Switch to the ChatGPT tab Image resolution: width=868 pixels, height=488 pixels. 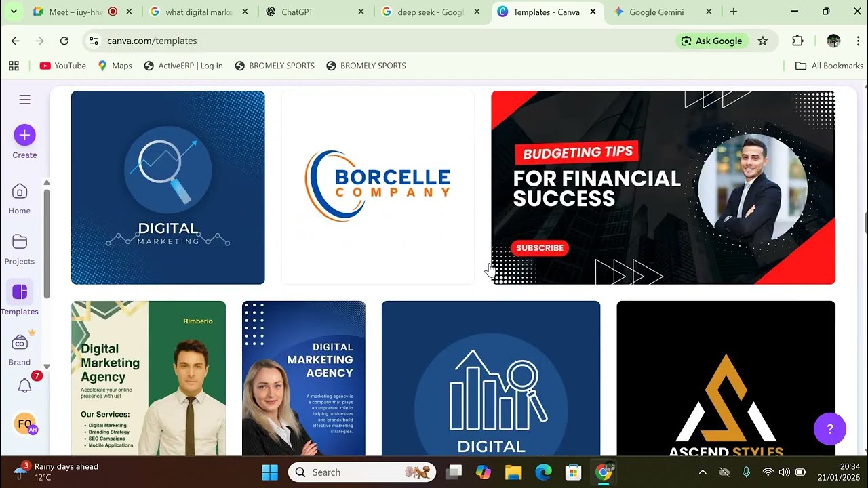(x=315, y=12)
